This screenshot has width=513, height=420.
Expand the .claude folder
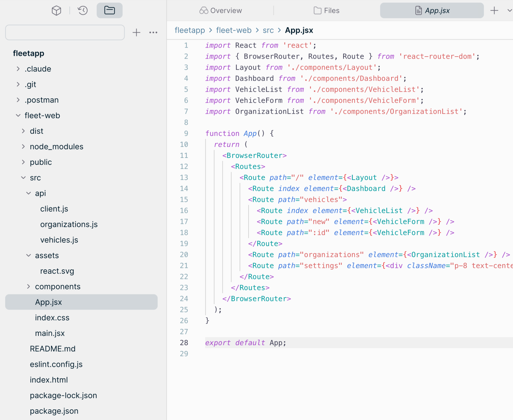click(18, 69)
